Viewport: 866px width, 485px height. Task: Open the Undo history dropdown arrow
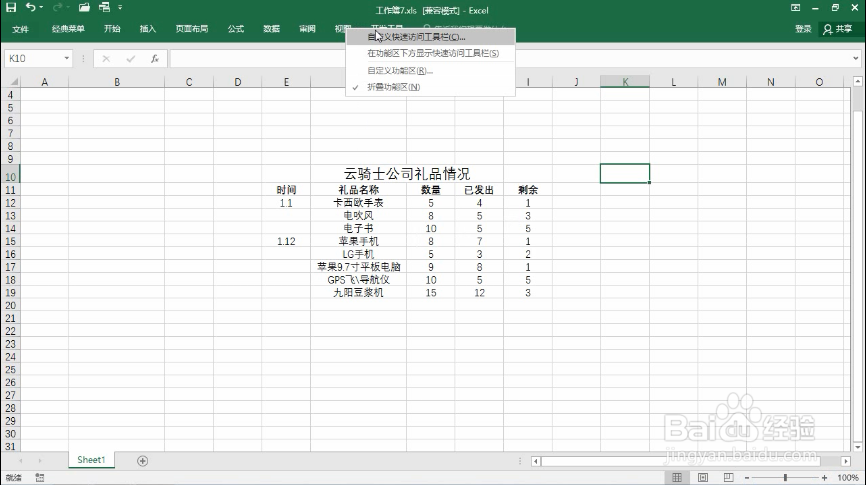pos(41,7)
